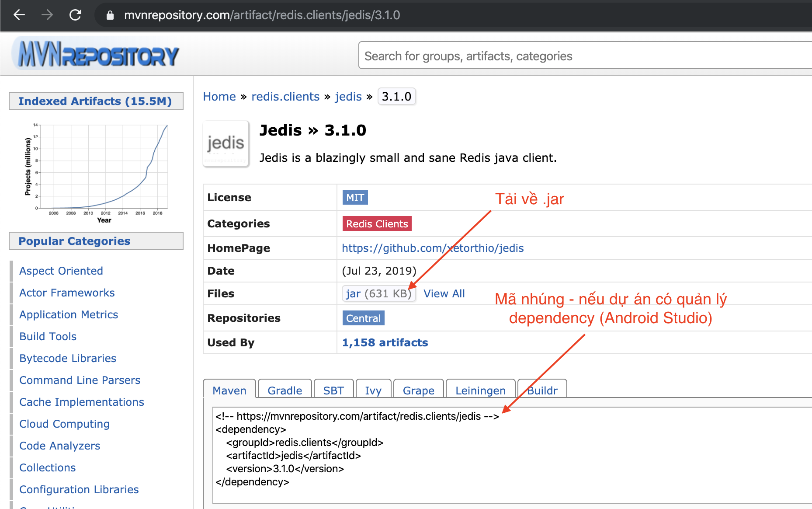Image resolution: width=812 pixels, height=509 pixels.
Task: Switch to the Leiningen tab
Action: click(481, 389)
